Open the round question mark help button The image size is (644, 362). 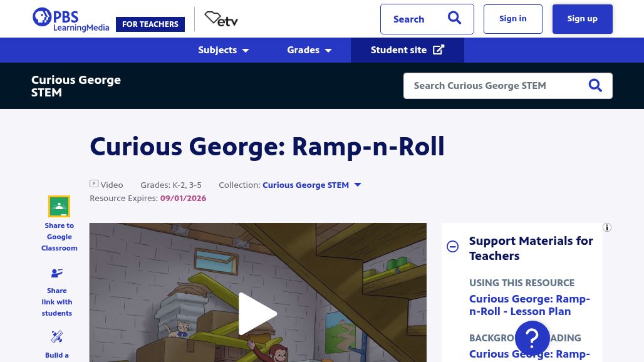point(532,338)
